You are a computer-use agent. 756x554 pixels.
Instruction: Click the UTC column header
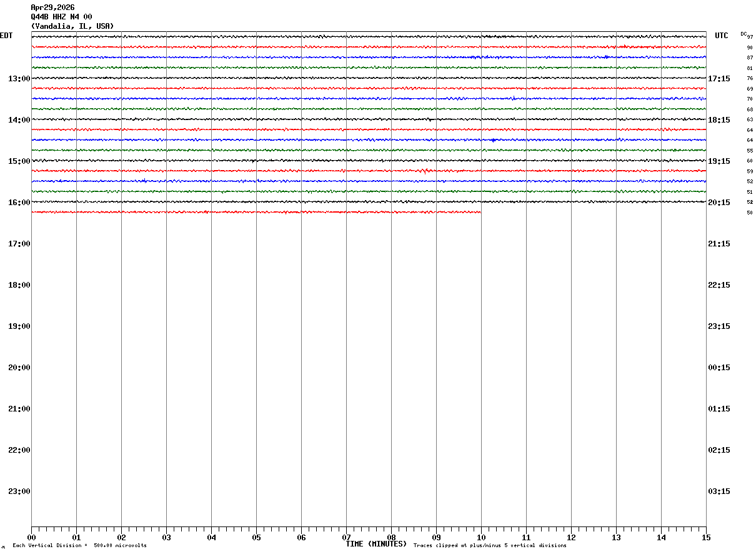(722, 36)
